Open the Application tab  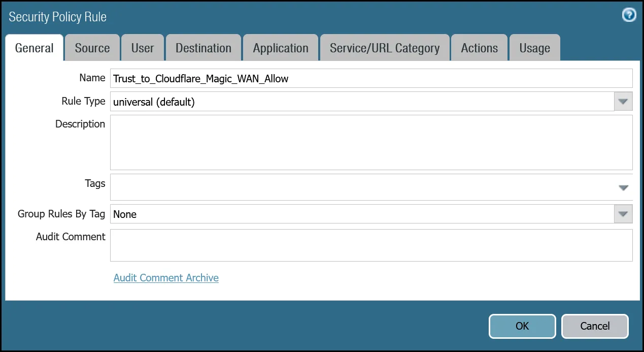[281, 48]
